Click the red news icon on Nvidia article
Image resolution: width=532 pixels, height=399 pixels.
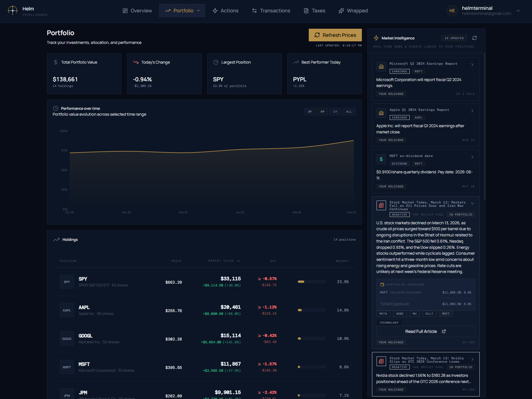(381, 361)
